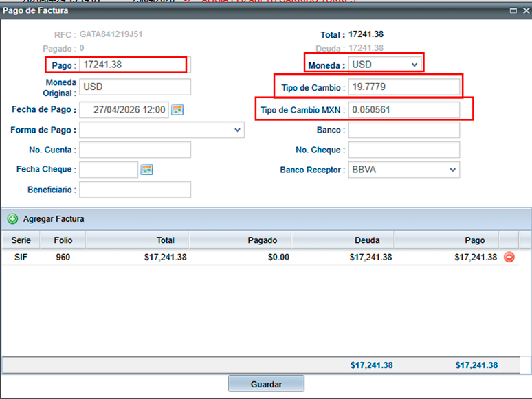
Task: Click the No. Cuenta input field
Action: 135,150
